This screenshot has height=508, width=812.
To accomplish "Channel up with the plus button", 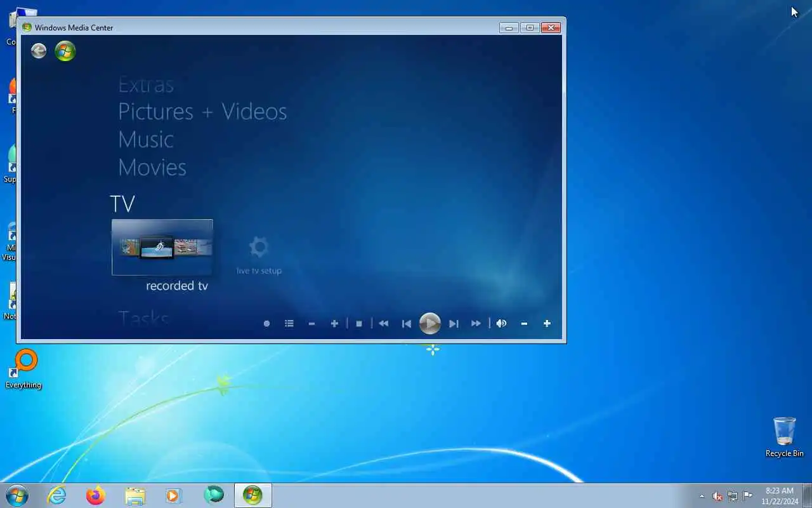I will pyautogui.click(x=334, y=323).
